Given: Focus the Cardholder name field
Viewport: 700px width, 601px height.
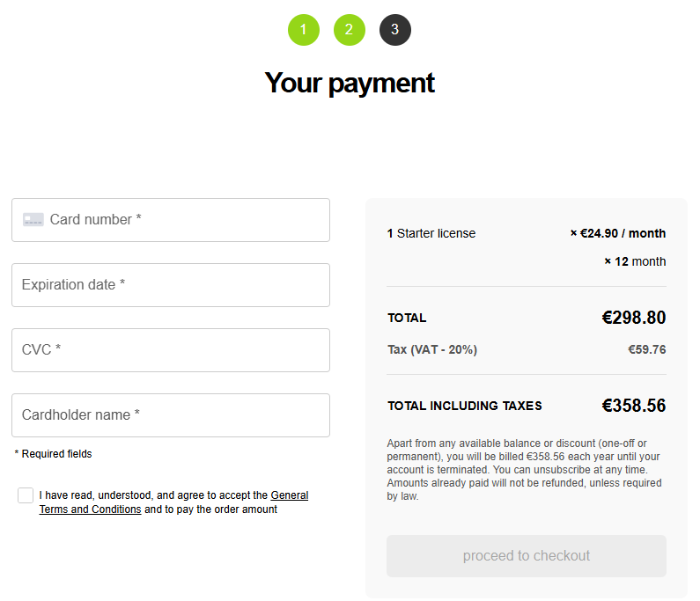Looking at the screenshot, I should pos(171,415).
